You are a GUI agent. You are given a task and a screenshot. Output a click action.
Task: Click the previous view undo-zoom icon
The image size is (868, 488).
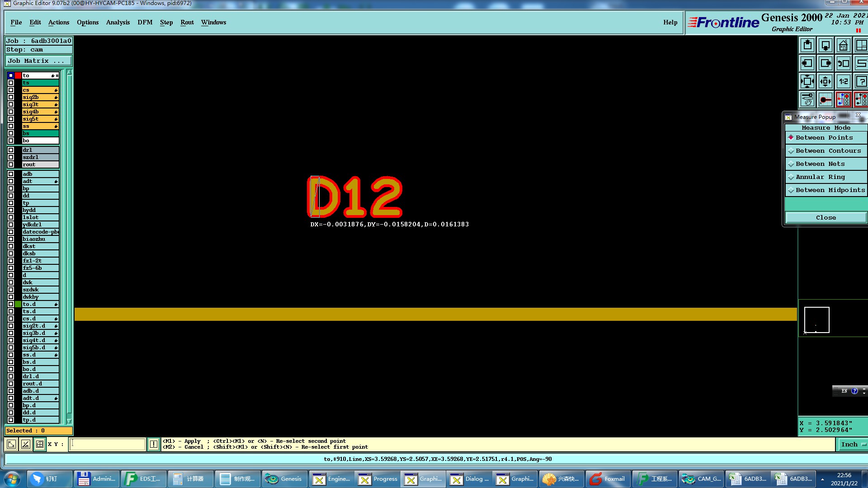tap(844, 63)
